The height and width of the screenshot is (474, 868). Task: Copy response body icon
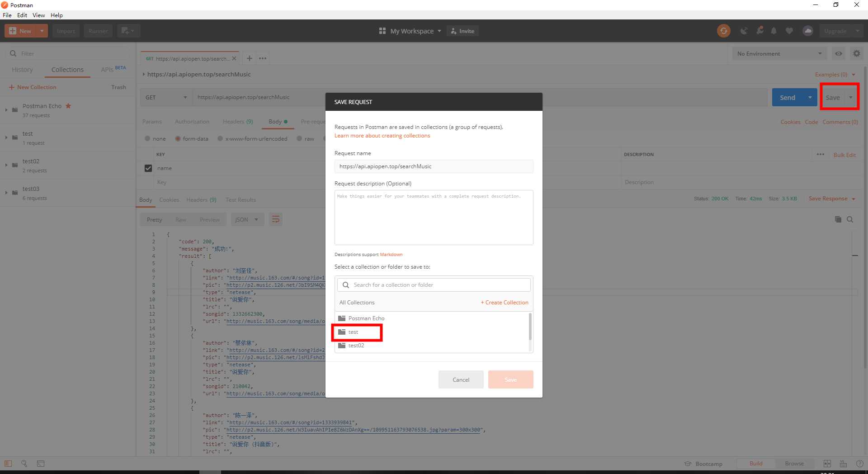838,219
